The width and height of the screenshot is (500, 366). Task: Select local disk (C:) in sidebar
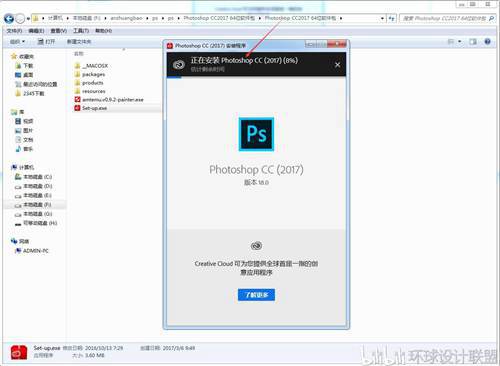point(33,177)
